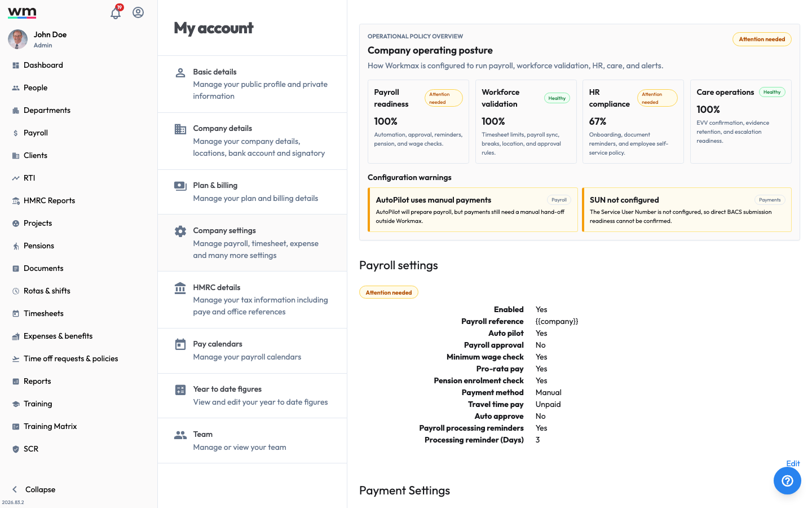Click the 'Processing reminder (Days)' label
The width and height of the screenshot is (812, 508).
[x=474, y=440]
